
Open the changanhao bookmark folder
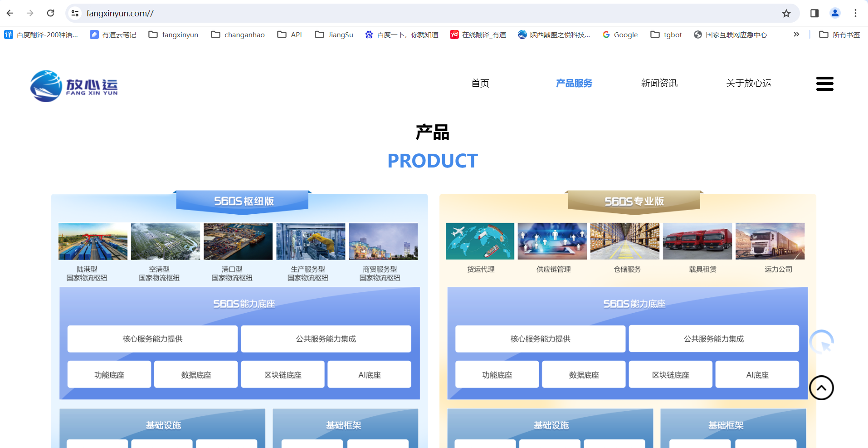(238, 34)
